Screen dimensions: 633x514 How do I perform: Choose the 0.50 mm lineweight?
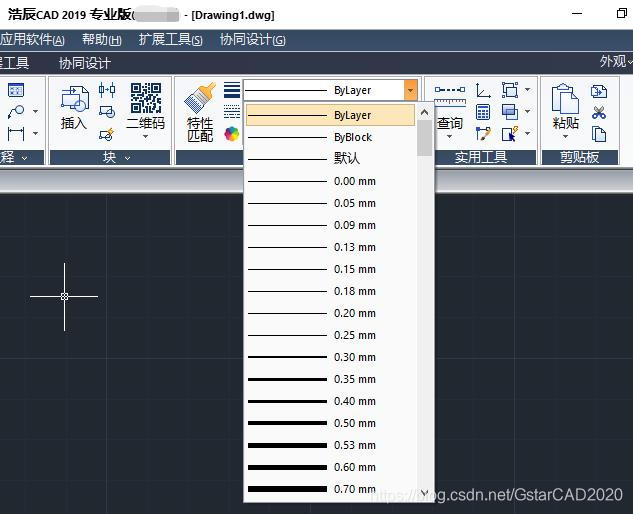coord(330,423)
